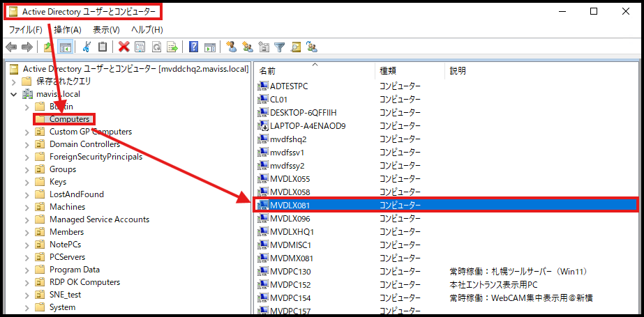Expand the Custom GP Computers node
The width and height of the screenshot is (644, 317).
pyautogui.click(x=27, y=132)
